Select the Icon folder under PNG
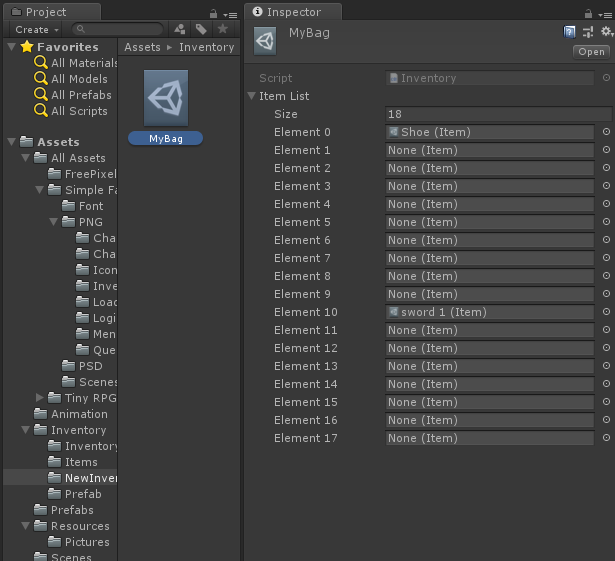The image size is (615, 561). (96, 270)
